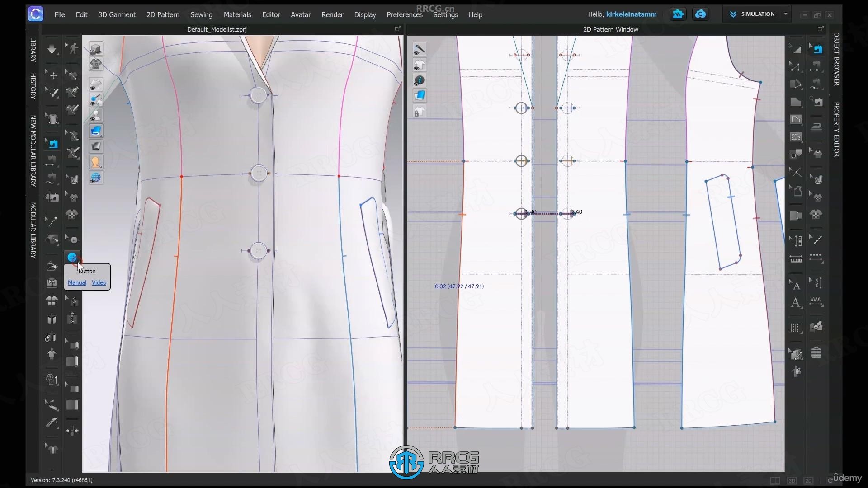The height and width of the screenshot is (488, 868).
Task: Select the quilted puffer vest tool
Action: (816, 352)
